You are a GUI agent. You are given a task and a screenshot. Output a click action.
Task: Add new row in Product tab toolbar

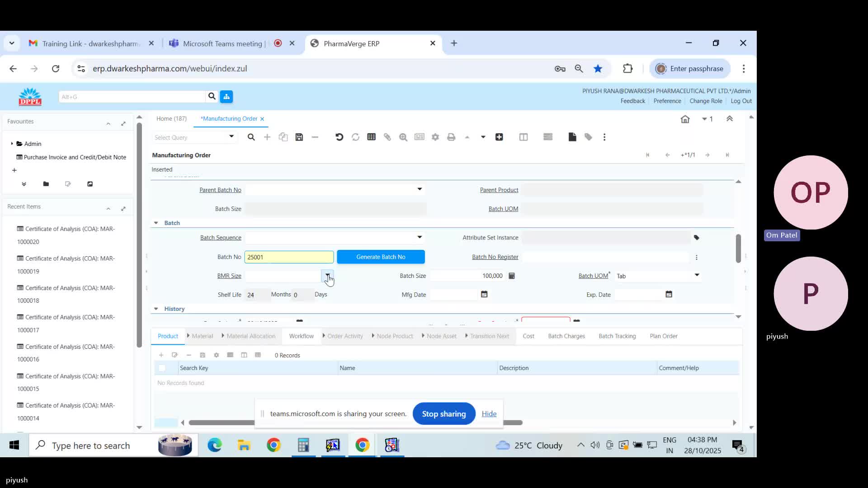(x=161, y=355)
